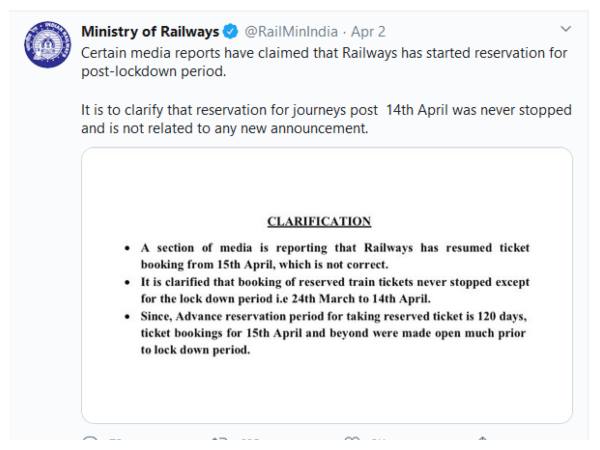Click the reply icon below the tweet
Screen dimensions: 600x450
point(90,442)
